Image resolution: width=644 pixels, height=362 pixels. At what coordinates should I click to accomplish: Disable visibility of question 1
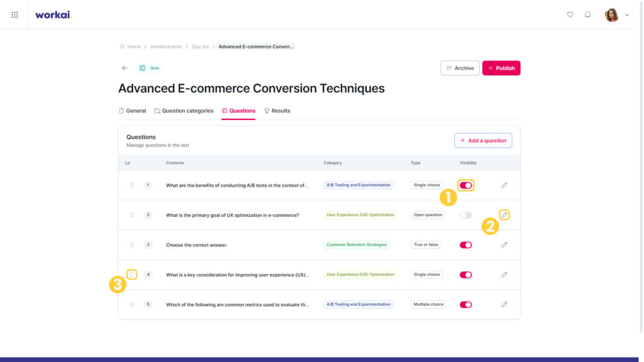466,185
